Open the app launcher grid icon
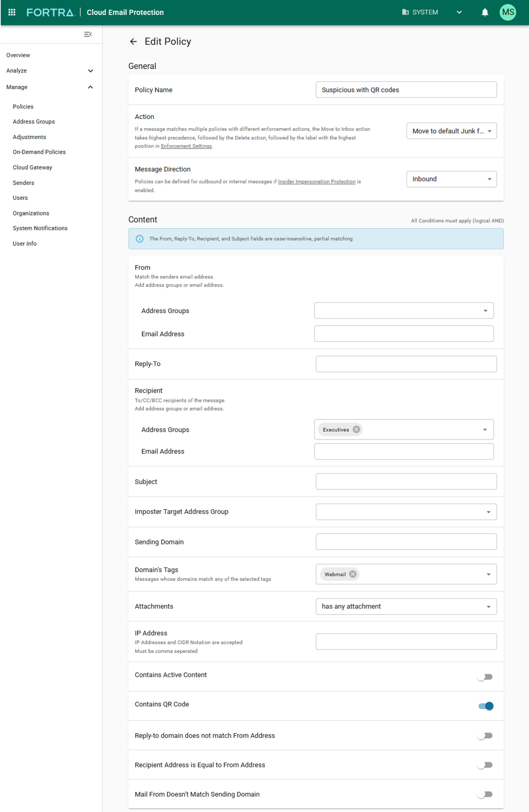 (x=12, y=12)
